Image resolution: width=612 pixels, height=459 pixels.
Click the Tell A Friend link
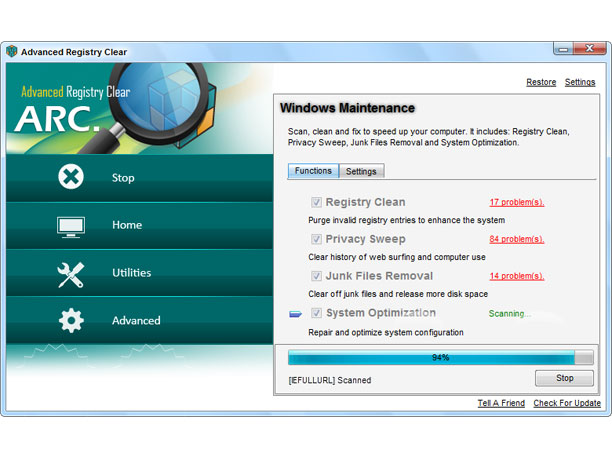pos(501,403)
